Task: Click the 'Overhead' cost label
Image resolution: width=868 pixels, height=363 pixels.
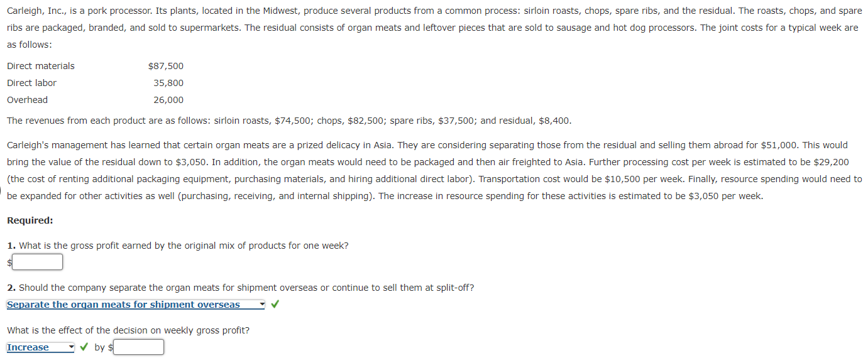Action: 27,99
